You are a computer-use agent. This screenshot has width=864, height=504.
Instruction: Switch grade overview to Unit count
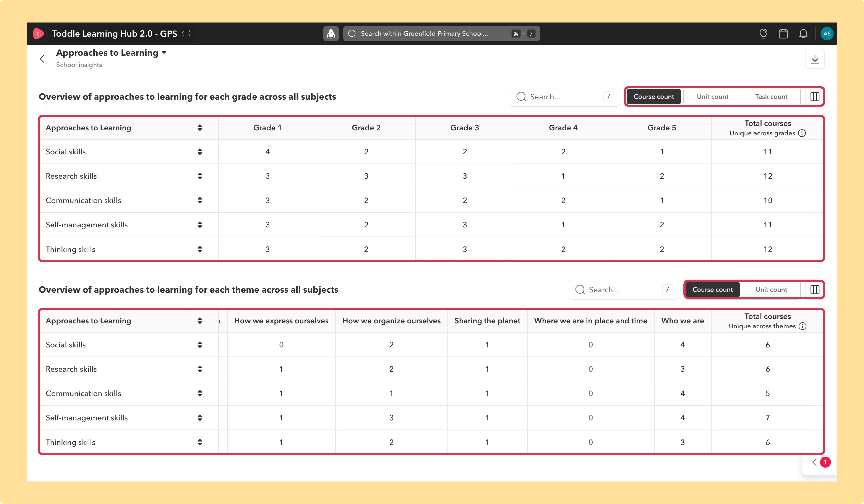(x=712, y=97)
